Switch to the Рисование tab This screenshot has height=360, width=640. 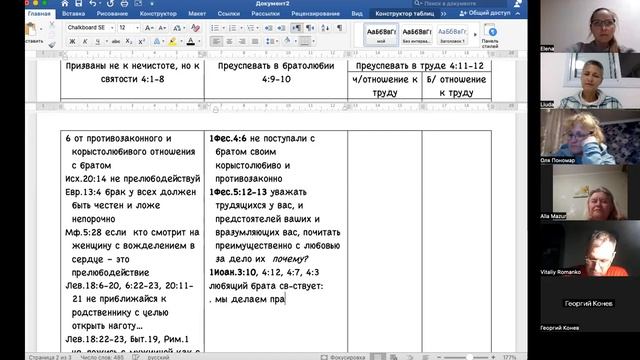[x=112, y=13]
